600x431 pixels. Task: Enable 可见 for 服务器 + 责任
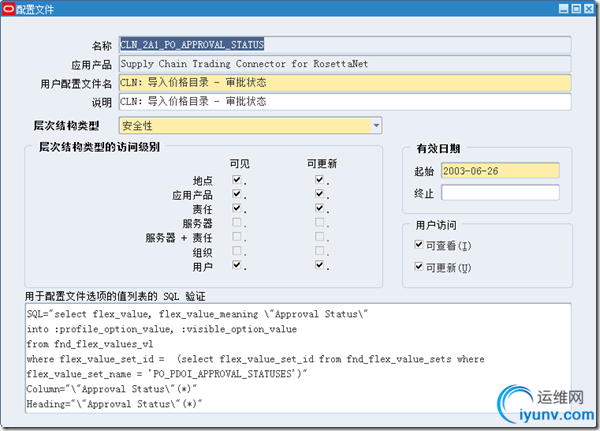tap(237, 236)
